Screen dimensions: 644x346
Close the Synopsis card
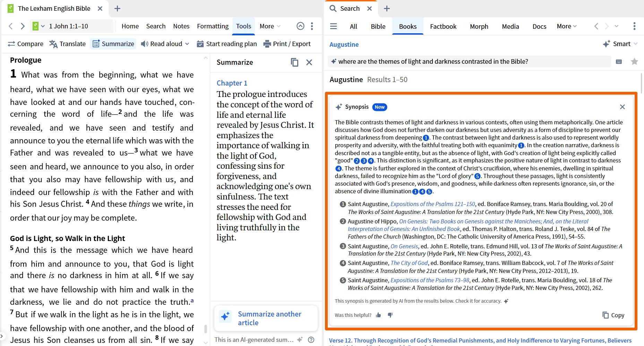622,107
